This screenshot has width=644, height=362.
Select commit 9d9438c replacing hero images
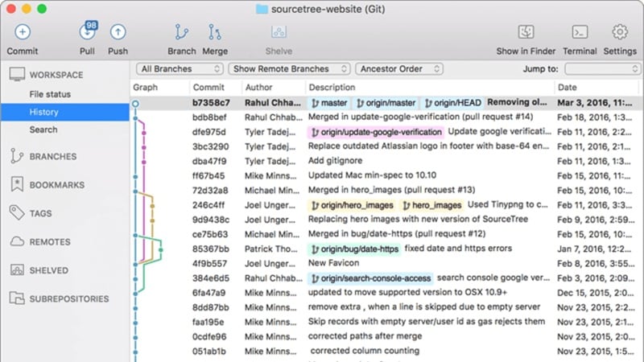tap(386, 220)
